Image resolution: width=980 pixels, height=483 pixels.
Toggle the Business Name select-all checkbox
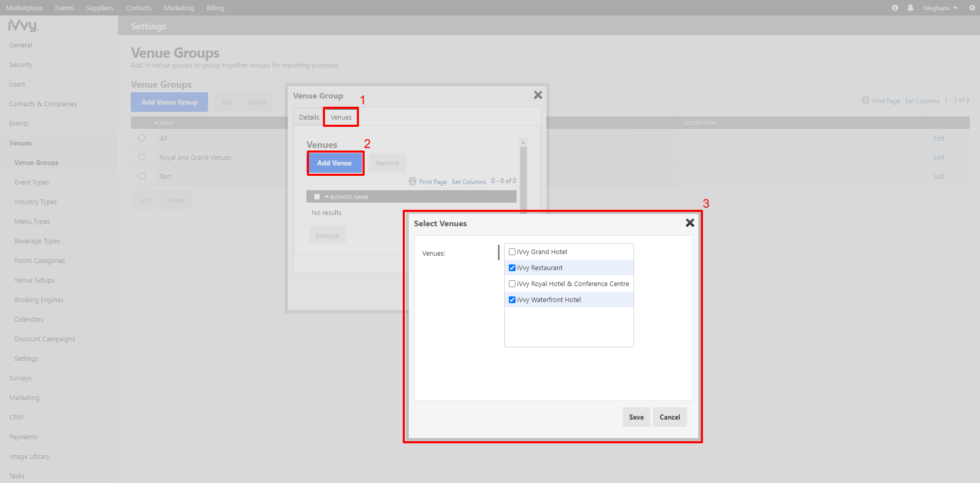[317, 196]
